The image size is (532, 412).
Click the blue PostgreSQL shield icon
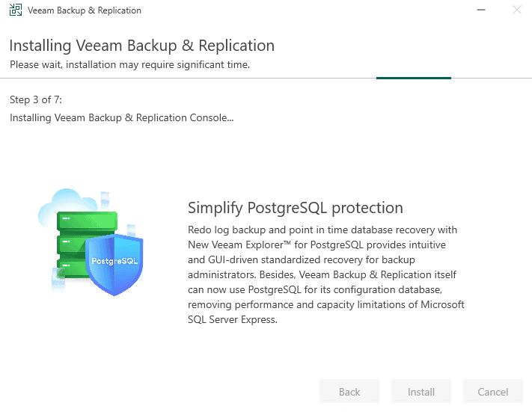click(x=113, y=262)
